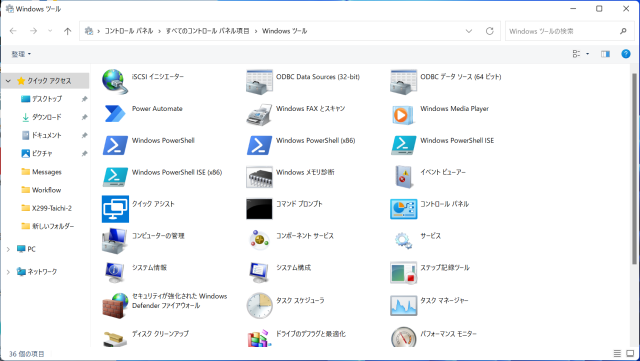Go to すべてのコントロール パネル項目 breadcrumb
Viewport: 640px width, 361px height.
coord(207,31)
